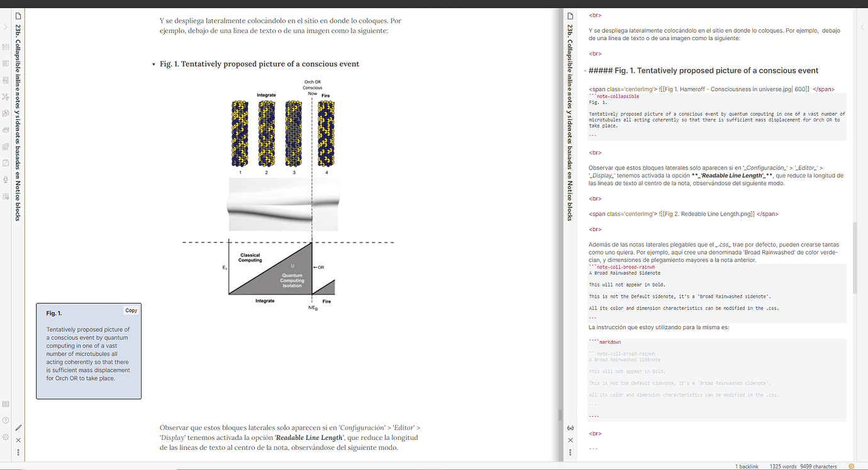Viewport: 868px width, 470px height.
Task: Expand the right sidebar using the chevron
Action: 862,27
